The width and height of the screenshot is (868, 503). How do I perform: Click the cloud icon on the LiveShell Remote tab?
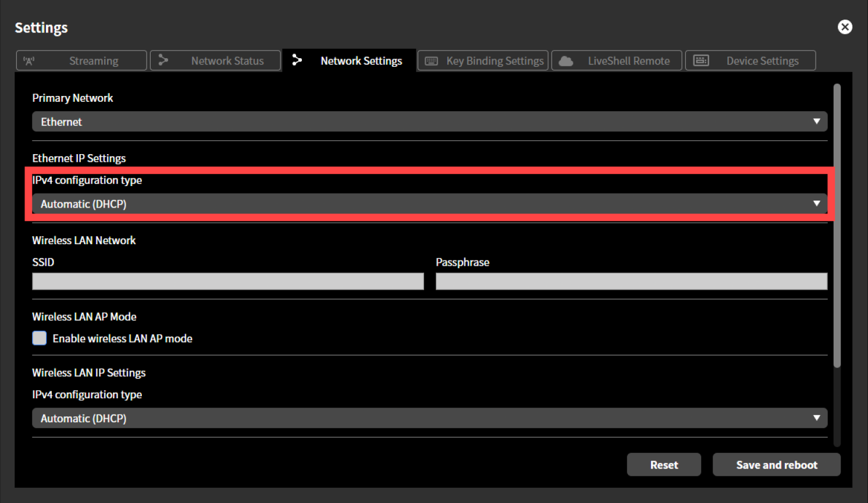point(564,60)
